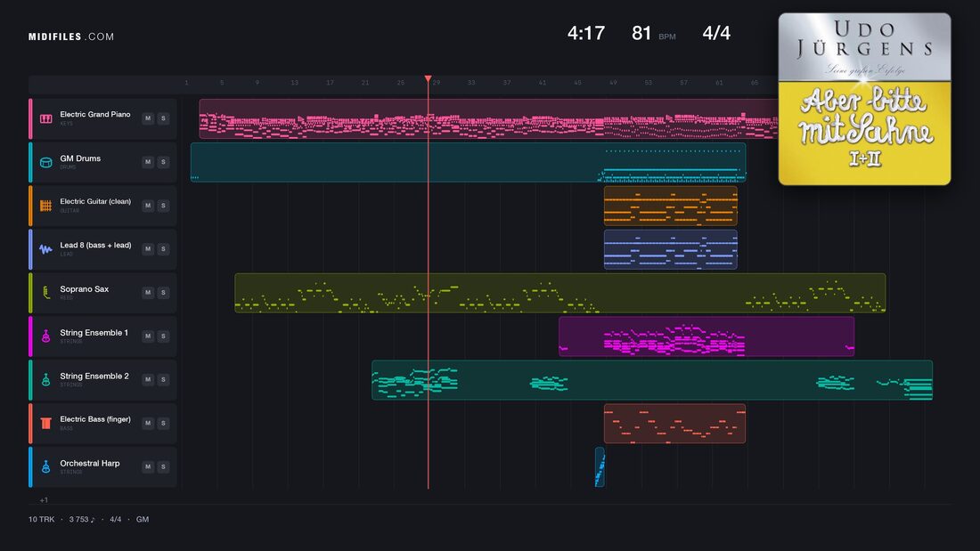Select the 'GM Drums' track name
This screenshot has height=551, width=980.
coord(80,158)
